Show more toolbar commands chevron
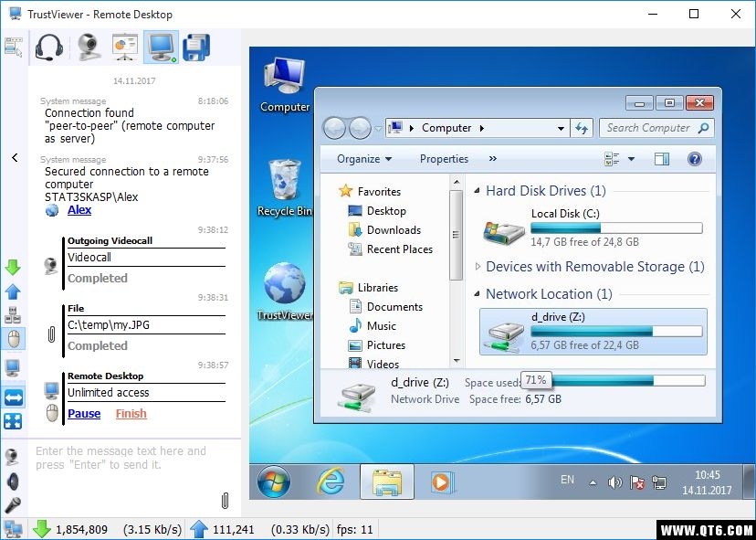The image size is (756, 540). tap(493, 159)
